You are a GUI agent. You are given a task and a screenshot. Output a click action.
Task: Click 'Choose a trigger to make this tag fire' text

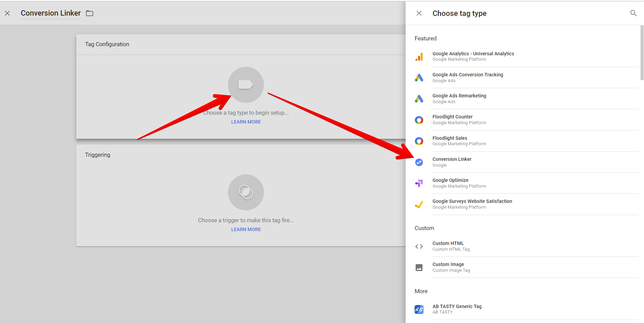tap(246, 220)
